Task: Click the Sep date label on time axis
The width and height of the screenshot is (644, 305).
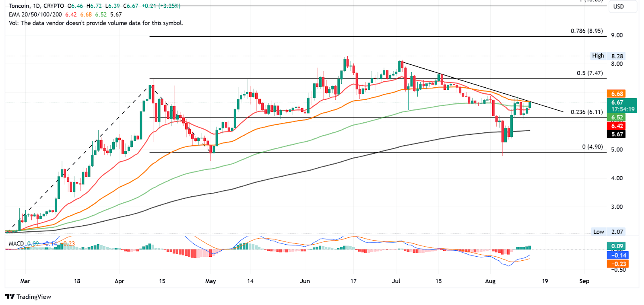Action: [x=584, y=281]
